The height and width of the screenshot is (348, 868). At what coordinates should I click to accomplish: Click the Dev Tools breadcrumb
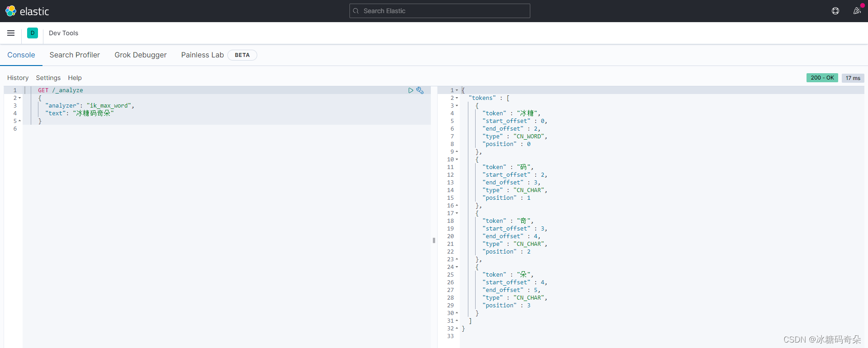click(x=63, y=33)
